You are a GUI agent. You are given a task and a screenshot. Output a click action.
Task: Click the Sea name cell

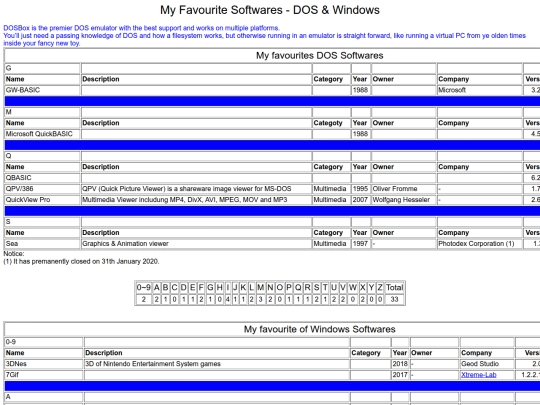[x=42, y=243]
